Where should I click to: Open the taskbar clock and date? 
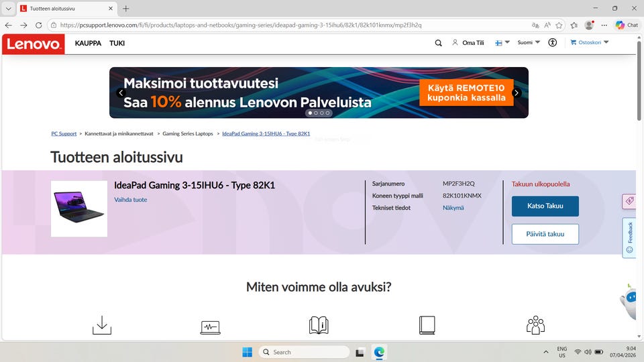pos(623,352)
